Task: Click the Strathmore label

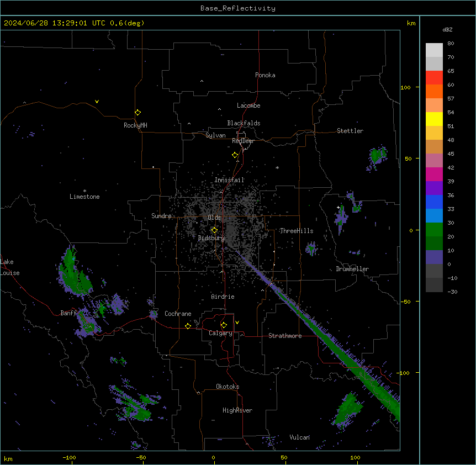Action: point(285,336)
